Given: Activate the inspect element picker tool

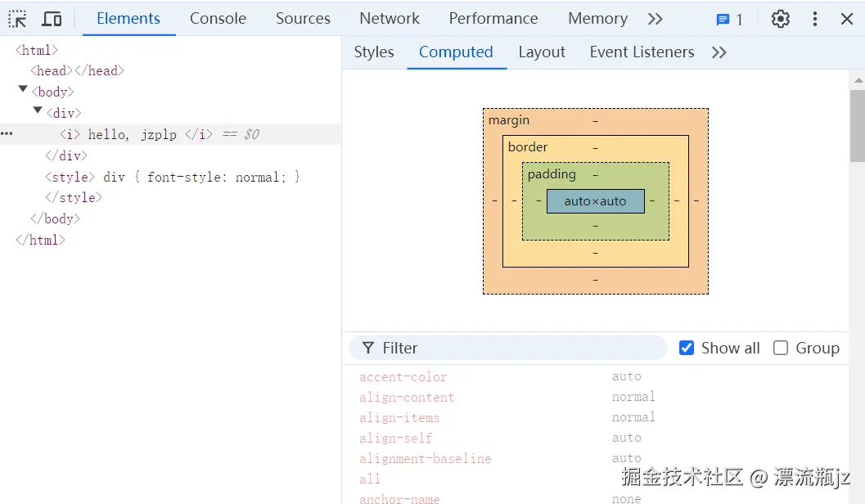Looking at the screenshot, I should [x=16, y=18].
